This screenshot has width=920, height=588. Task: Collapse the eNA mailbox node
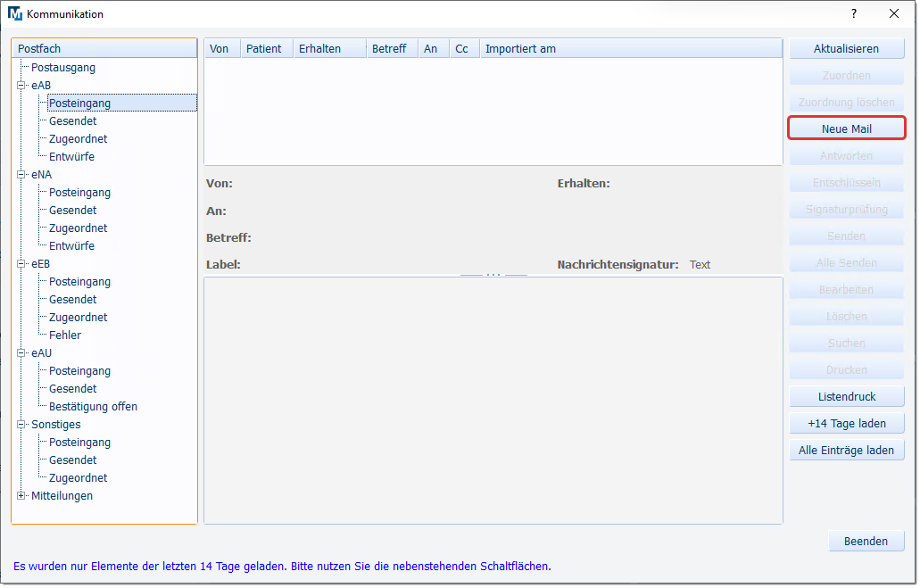point(21,174)
